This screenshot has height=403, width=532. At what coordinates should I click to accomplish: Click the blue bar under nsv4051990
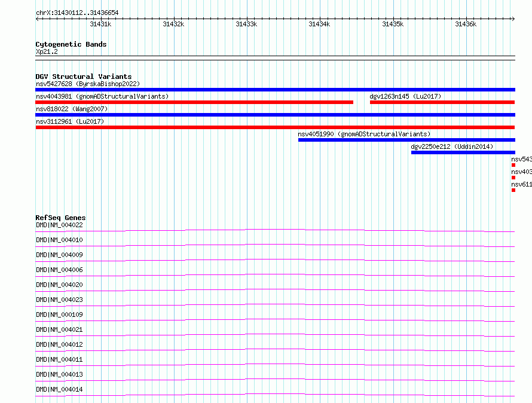point(407,140)
